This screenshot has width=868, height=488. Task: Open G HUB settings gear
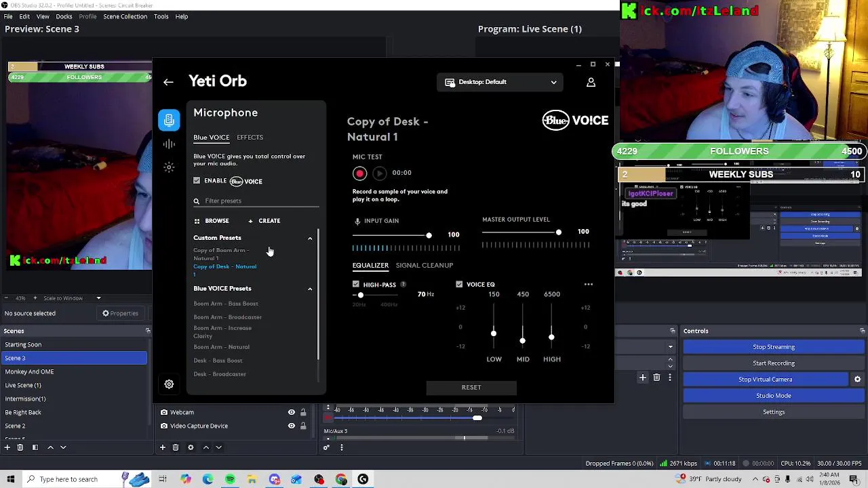pyautogui.click(x=169, y=384)
